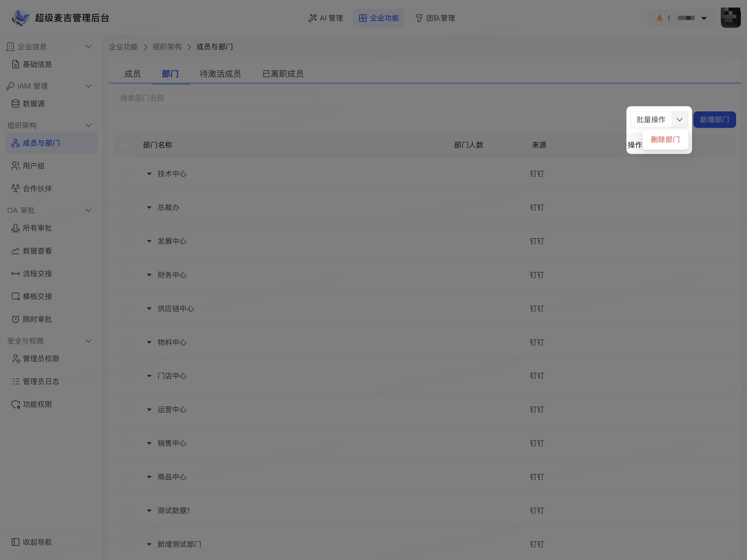Click the 企业功能 icon in top navigation
The height and width of the screenshot is (560, 747).
(363, 18)
